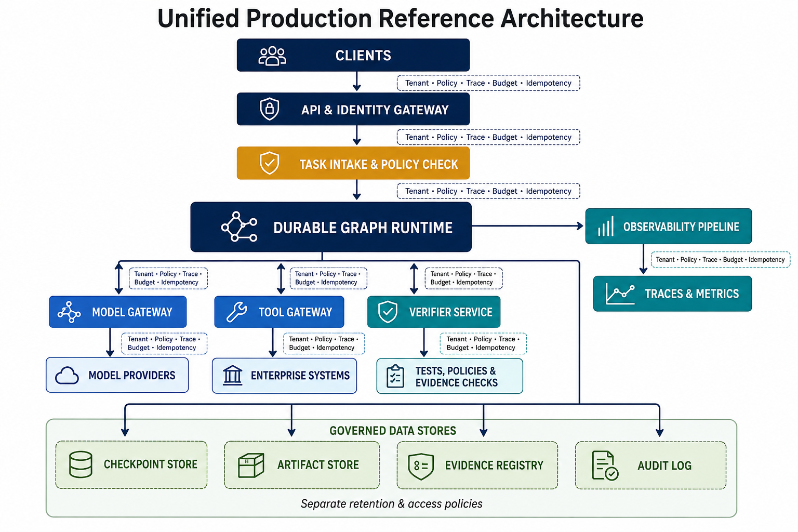Click the "VERIFIER SERVICE" label

pos(450,312)
